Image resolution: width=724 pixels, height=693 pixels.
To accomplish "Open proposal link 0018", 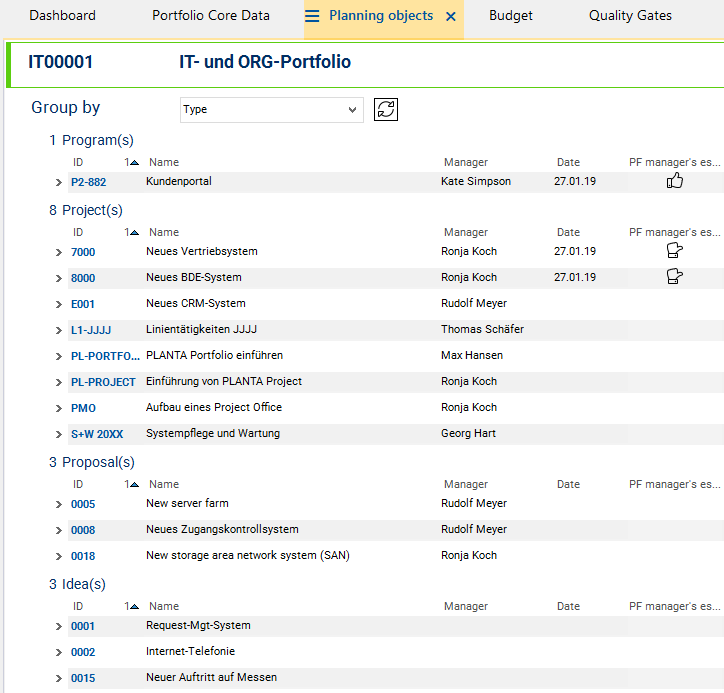I will coord(83,556).
